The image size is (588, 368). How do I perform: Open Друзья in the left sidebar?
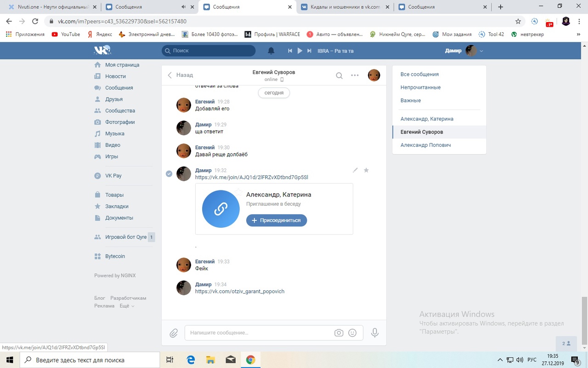pos(113,99)
